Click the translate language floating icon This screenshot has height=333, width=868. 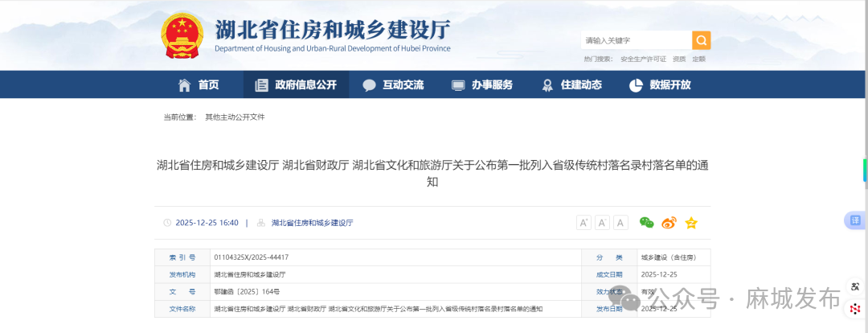857,287
